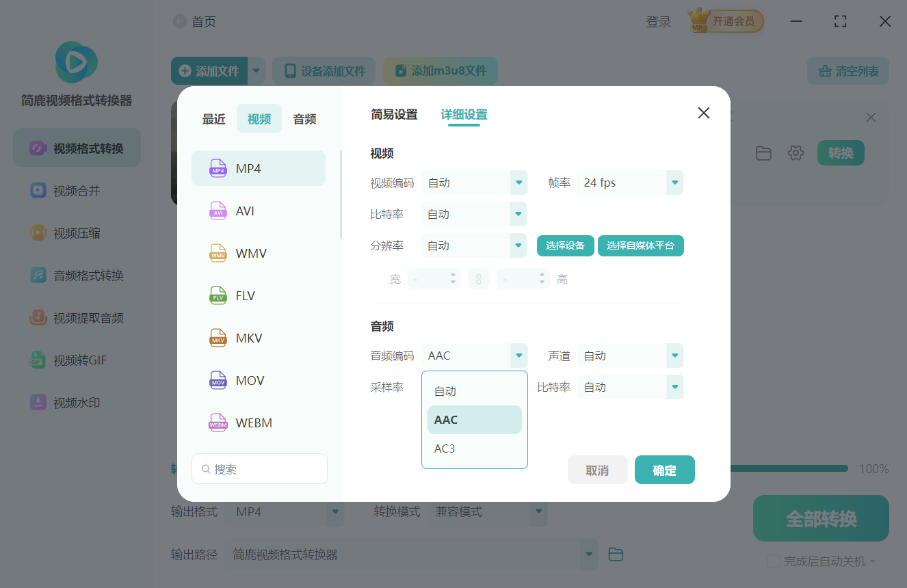Image resolution: width=907 pixels, height=588 pixels.
Task: Open the video to GIF icon
Action: pyautogui.click(x=38, y=360)
